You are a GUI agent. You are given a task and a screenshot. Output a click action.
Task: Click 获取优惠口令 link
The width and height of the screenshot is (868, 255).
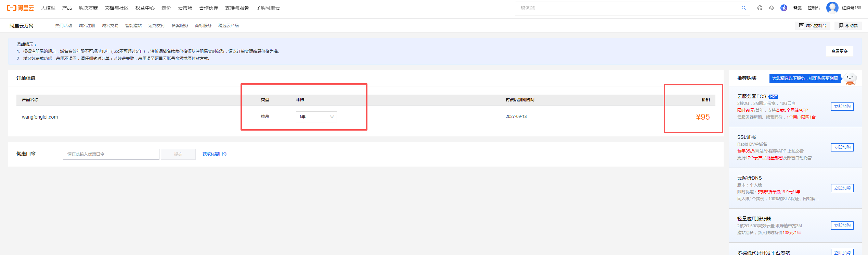(215, 154)
